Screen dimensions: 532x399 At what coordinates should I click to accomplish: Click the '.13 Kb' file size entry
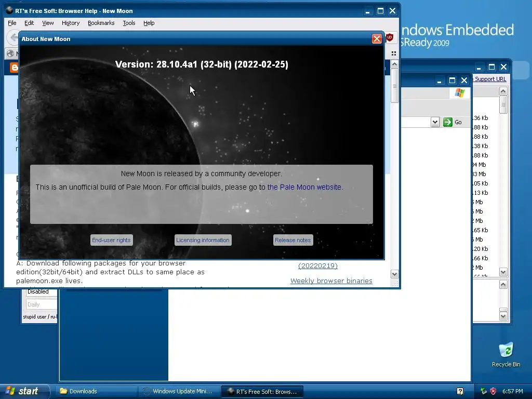(x=481, y=193)
